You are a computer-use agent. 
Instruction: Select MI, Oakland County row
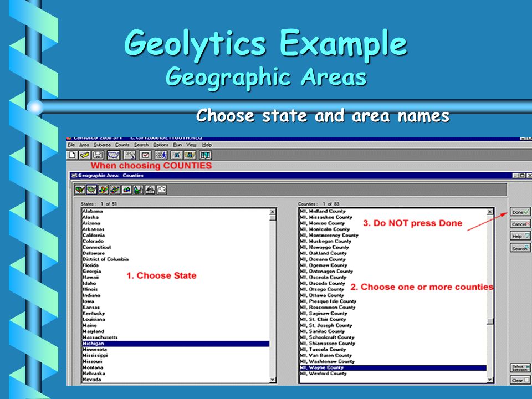393,253
